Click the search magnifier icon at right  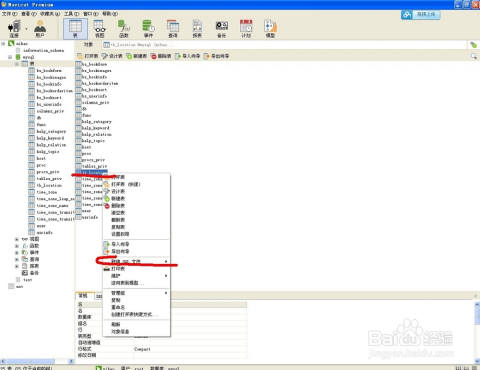473,56
